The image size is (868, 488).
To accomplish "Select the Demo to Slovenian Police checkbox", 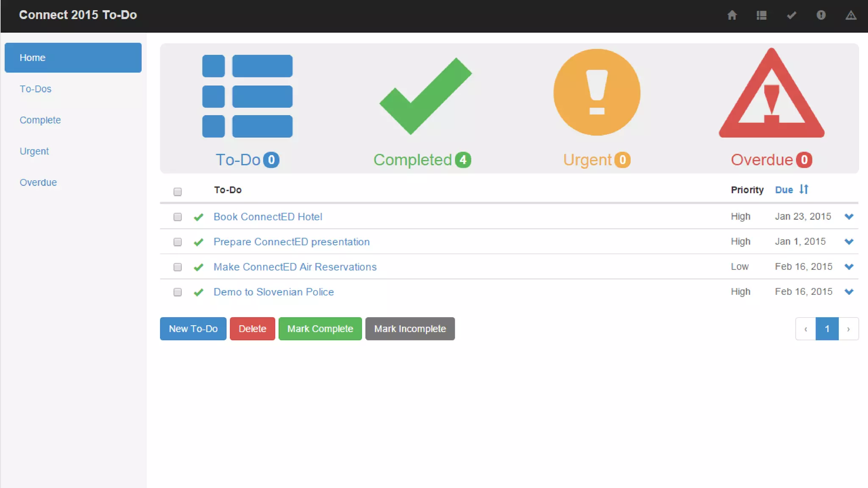I will point(178,292).
